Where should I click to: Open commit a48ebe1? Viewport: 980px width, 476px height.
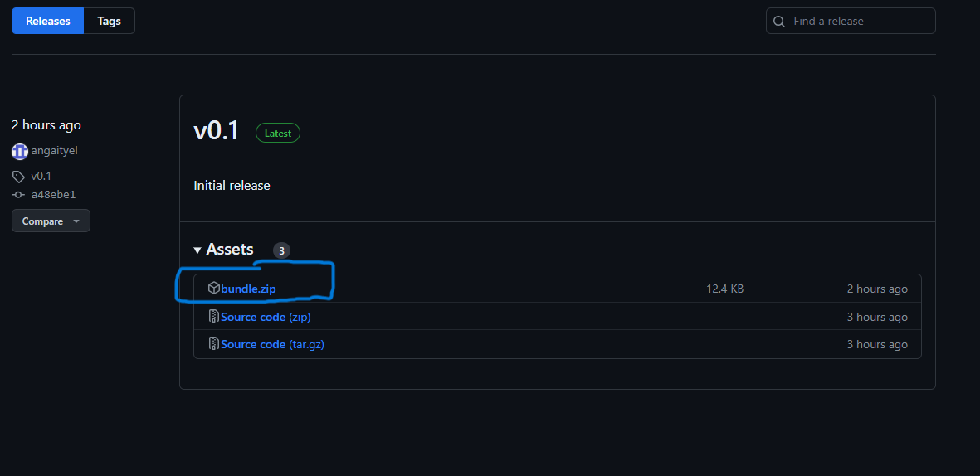[54, 194]
